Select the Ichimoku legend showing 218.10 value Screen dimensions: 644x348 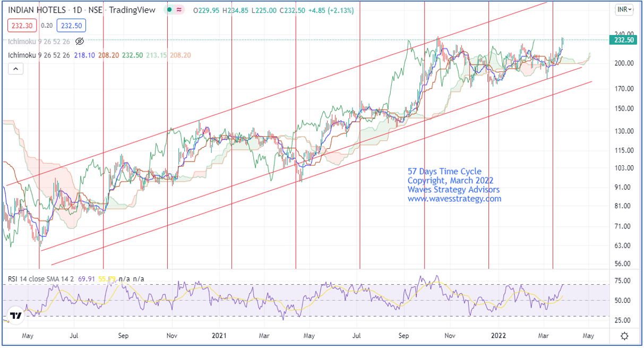point(99,55)
